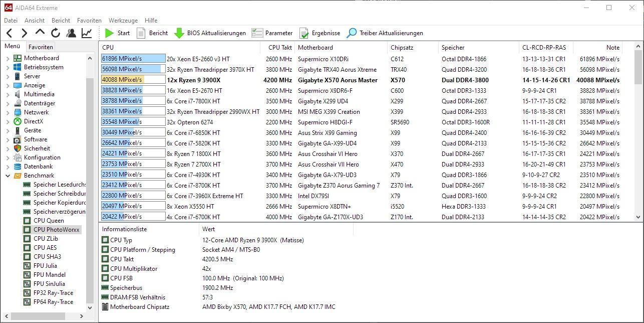Check Treiber Aktualisierungen
644x323 pixels.
pyautogui.click(x=385, y=33)
